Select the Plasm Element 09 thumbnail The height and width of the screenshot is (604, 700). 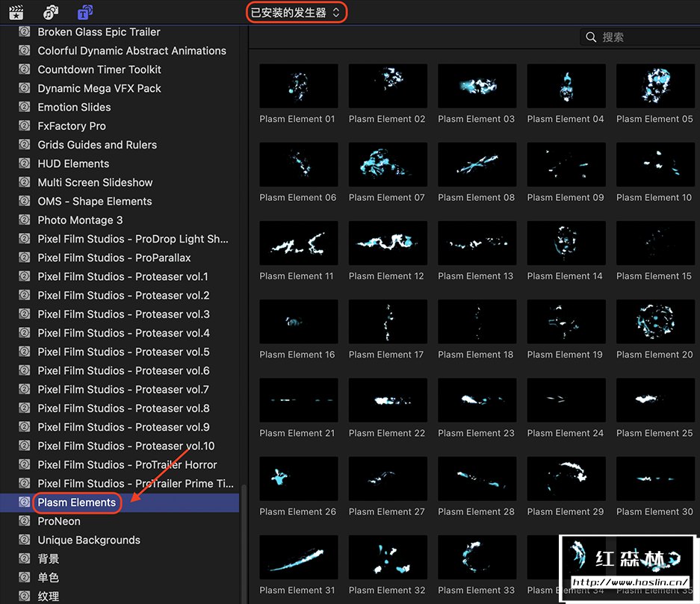click(566, 164)
